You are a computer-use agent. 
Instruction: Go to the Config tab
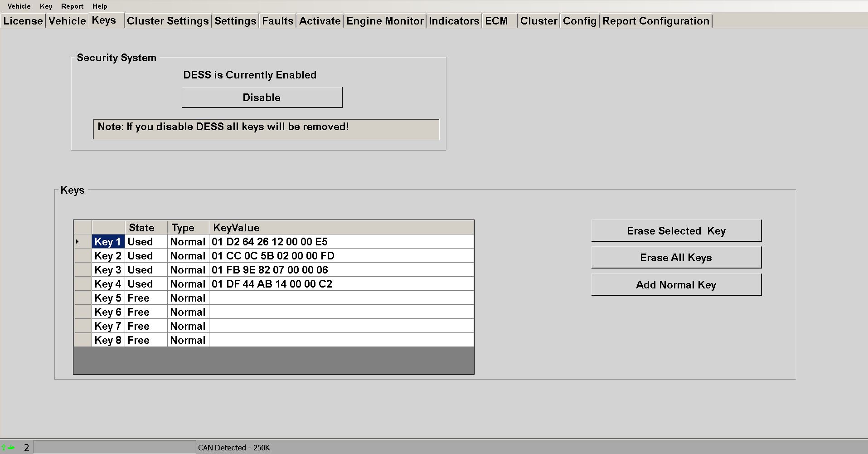pyautogui.click(x=580, y=21)
